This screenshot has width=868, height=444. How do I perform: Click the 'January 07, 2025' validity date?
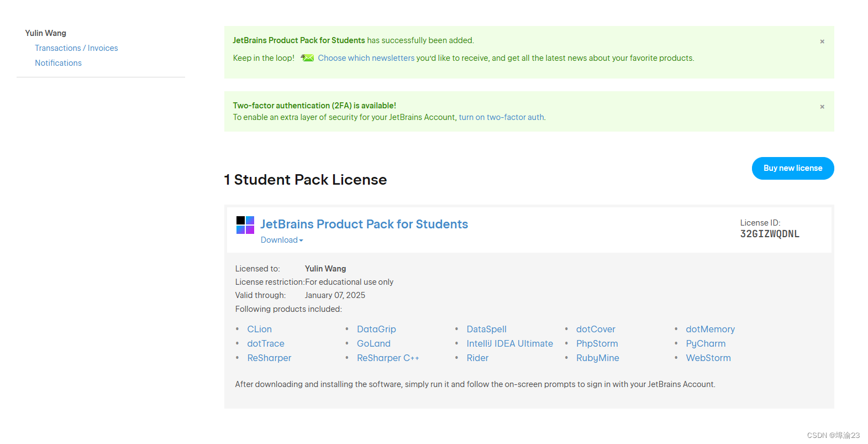[x=335, y=295]
